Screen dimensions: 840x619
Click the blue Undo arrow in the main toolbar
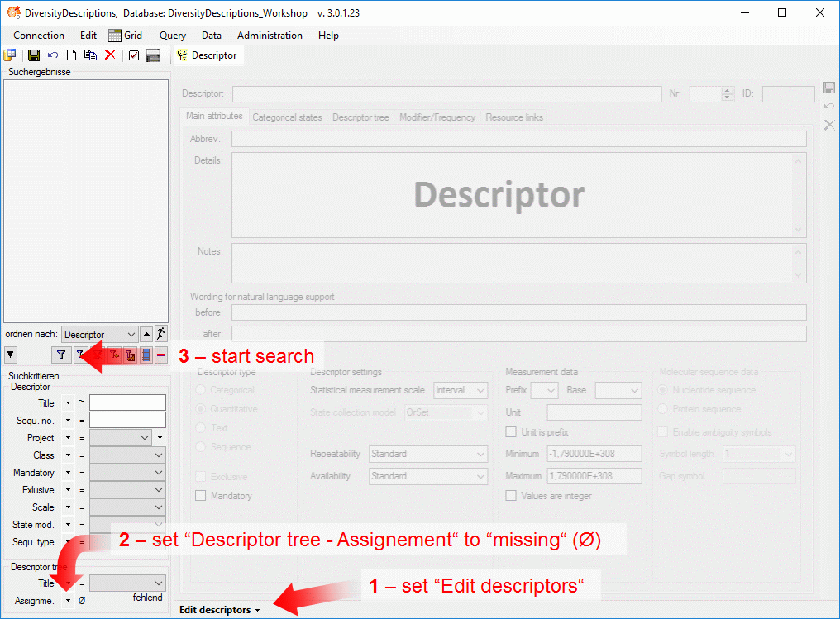pyautogui.click(x=53, y=55)
